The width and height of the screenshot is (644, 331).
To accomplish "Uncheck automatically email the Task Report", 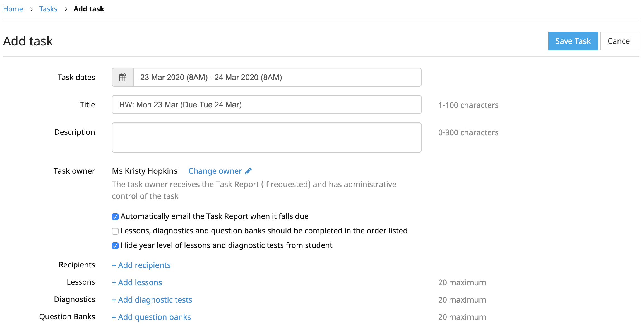I will point(115,217).
